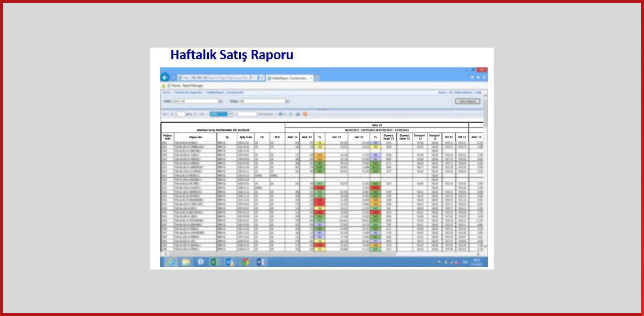Click the Mağaza Adı column header
Screen dimensions: 644x316
[x=196, y=138]
